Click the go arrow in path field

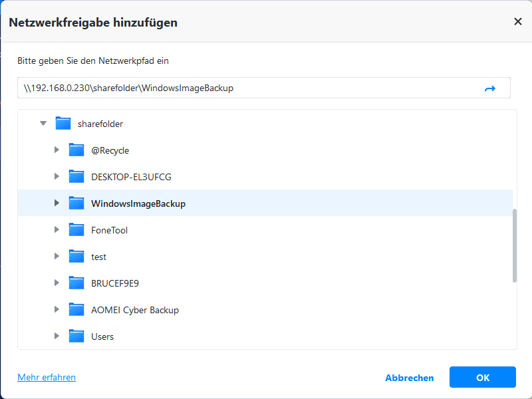pos(490,88)
